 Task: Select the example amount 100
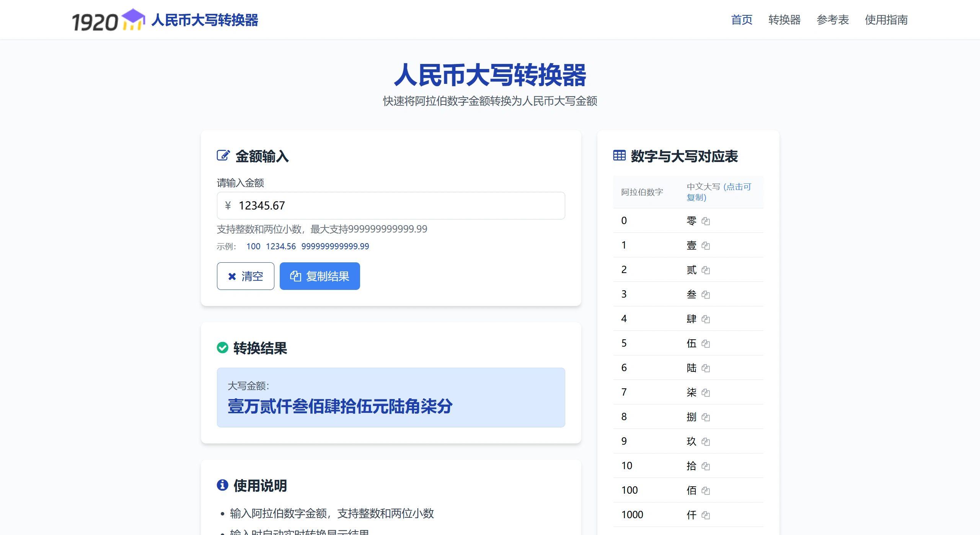253,246
